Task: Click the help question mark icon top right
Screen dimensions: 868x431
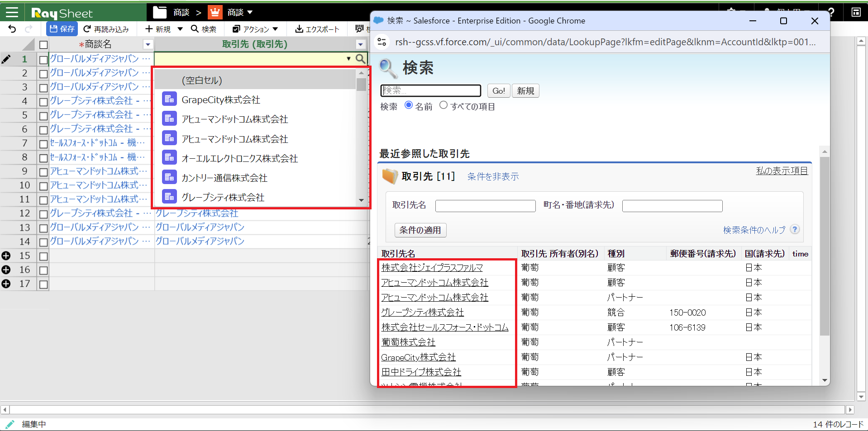Action: click(831, 12)
